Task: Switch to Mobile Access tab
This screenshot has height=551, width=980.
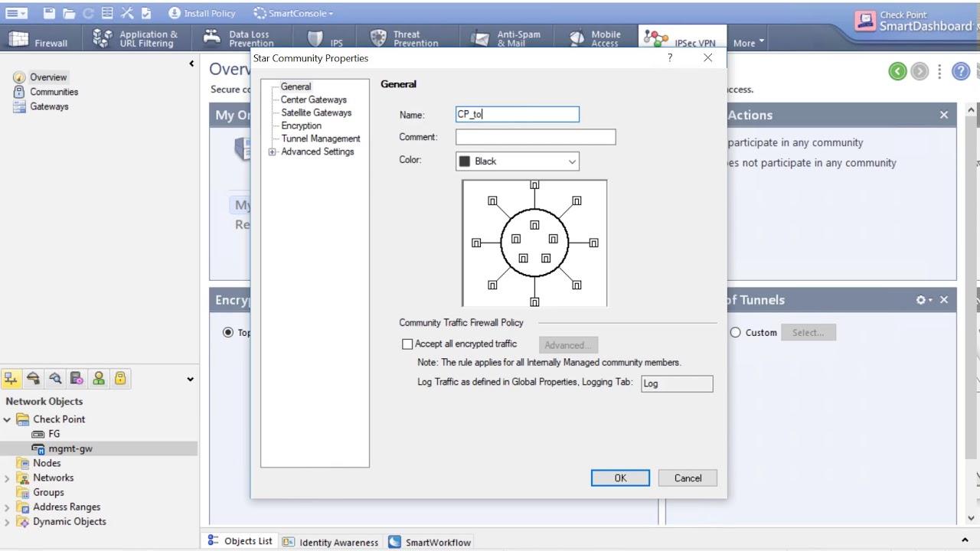Action: 595,38
